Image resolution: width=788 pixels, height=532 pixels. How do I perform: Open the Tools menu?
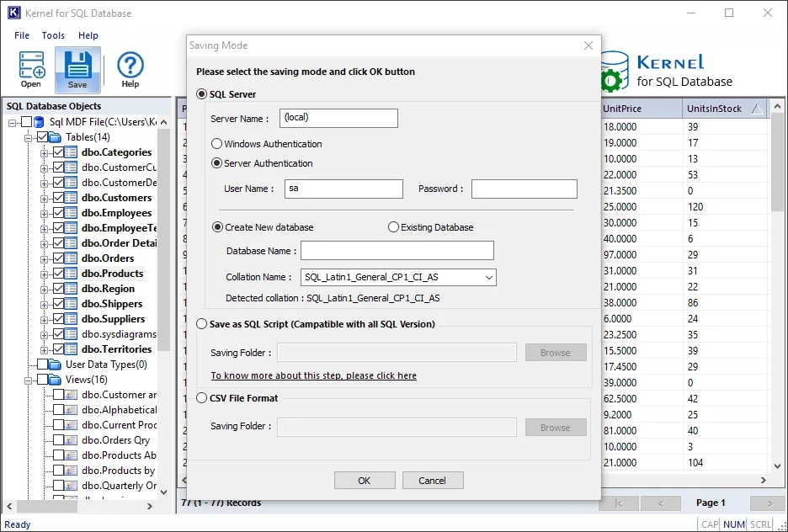click(53, 35)
